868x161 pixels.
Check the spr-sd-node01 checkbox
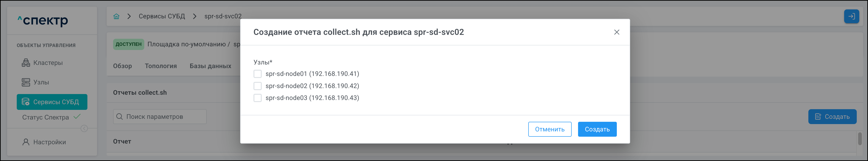click(x=257, y=74)
